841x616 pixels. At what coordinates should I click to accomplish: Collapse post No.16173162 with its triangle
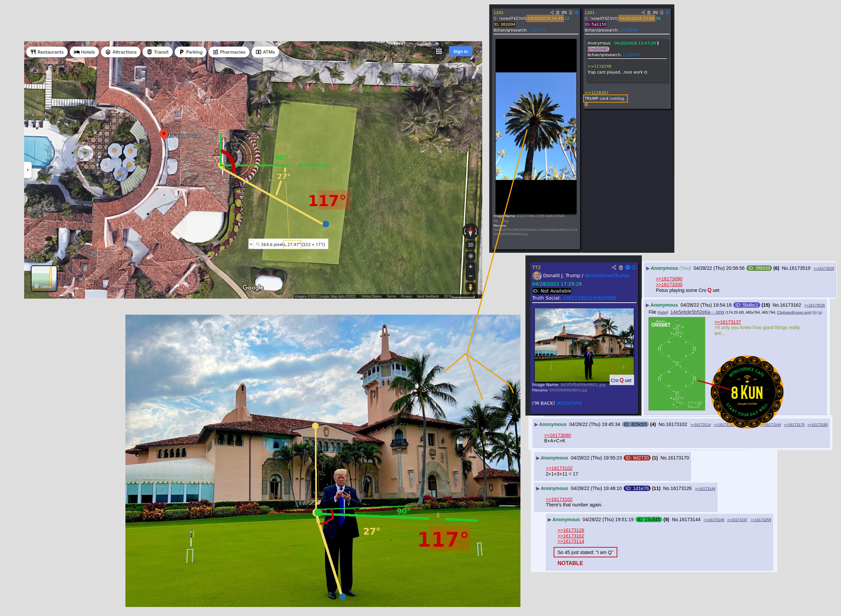pos(648,305)
